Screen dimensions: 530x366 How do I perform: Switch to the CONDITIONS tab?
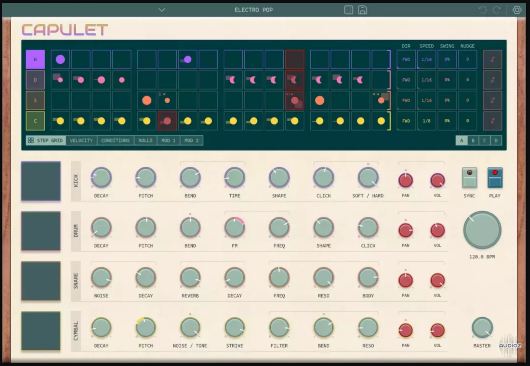pos(115,140)
